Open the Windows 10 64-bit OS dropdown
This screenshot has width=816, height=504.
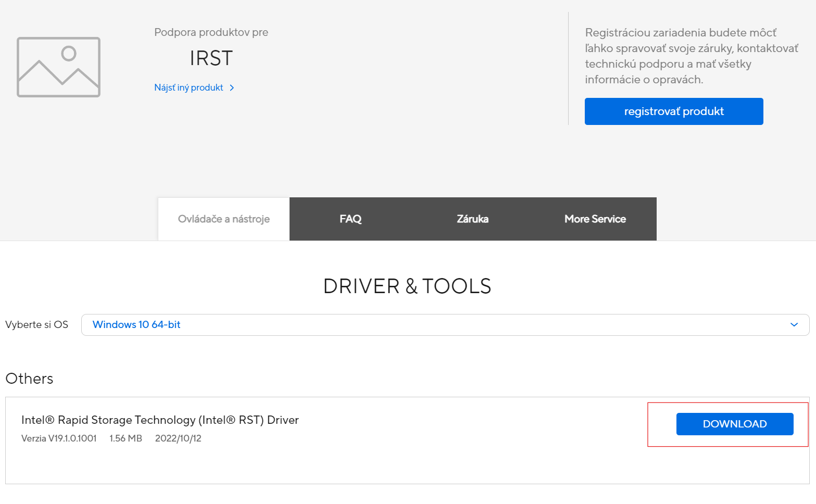[x=445, y=325]
